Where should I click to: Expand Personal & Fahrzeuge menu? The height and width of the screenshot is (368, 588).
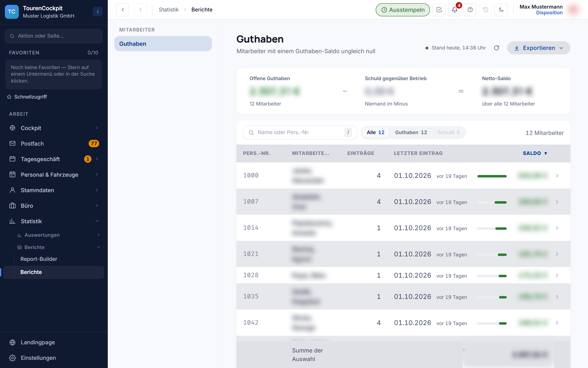pos(54,175)
